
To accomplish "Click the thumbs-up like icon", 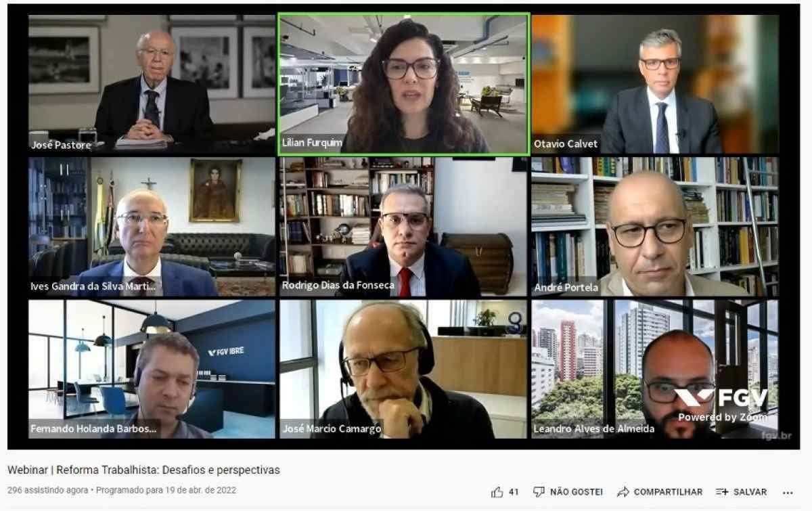I will click(x=497, y=492).
